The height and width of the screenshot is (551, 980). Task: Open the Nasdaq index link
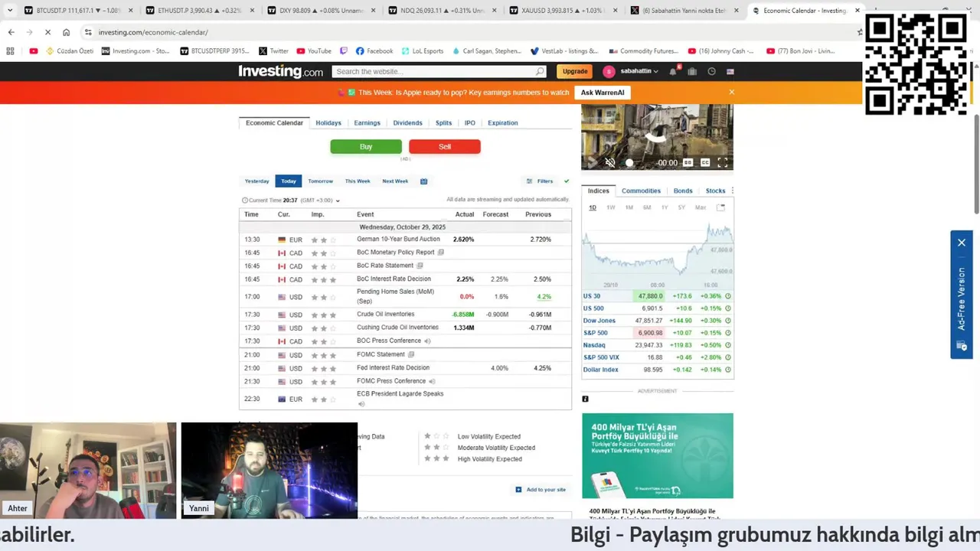click(594, 345)
